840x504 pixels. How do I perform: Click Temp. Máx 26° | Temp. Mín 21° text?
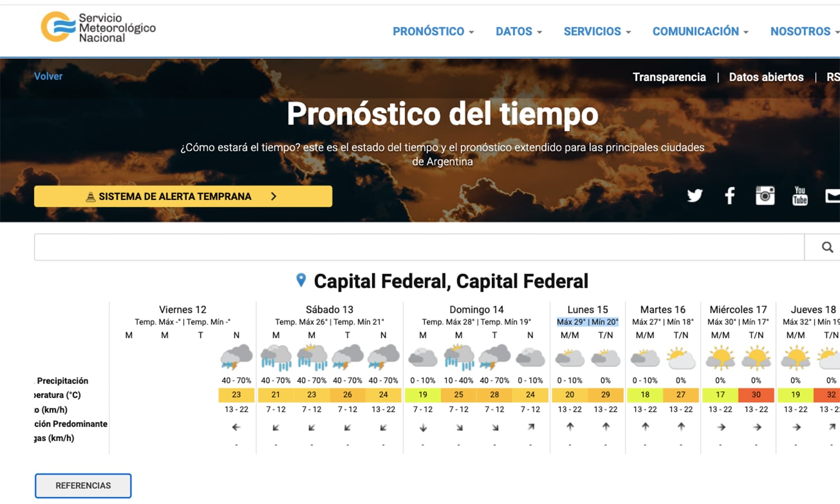[x=329, y=322]
